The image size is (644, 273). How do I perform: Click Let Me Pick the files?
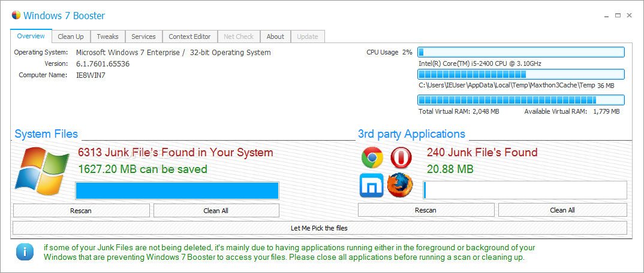pos(320,228)
